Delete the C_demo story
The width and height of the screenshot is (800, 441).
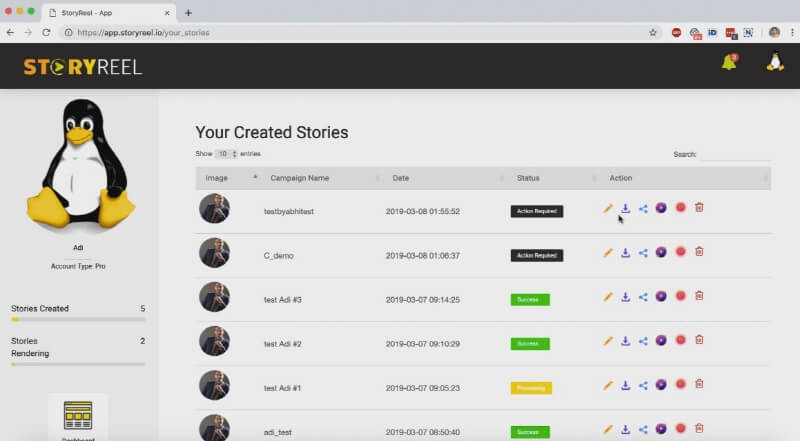point(699,252)
